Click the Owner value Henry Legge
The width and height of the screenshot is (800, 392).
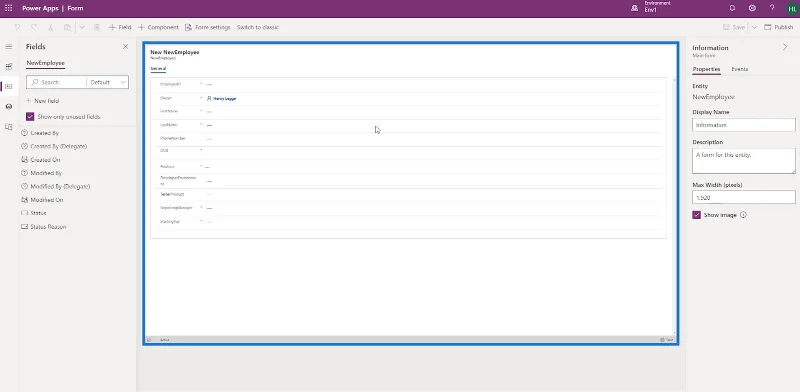tap(224, 98)
